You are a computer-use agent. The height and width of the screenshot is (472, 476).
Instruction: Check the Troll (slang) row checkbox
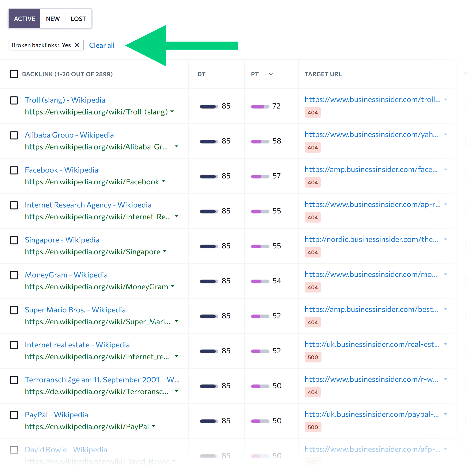point(14,100)
